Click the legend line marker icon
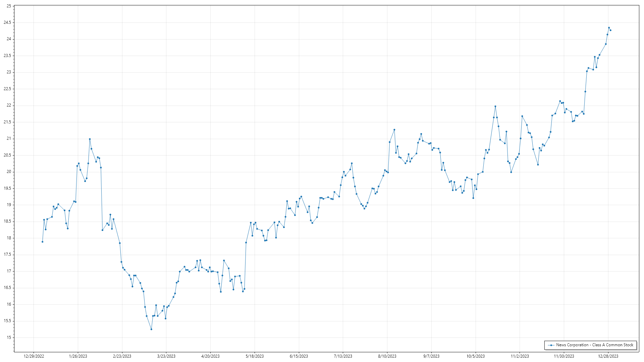This screenshot has width=644, height=362. tap(551, 345)
